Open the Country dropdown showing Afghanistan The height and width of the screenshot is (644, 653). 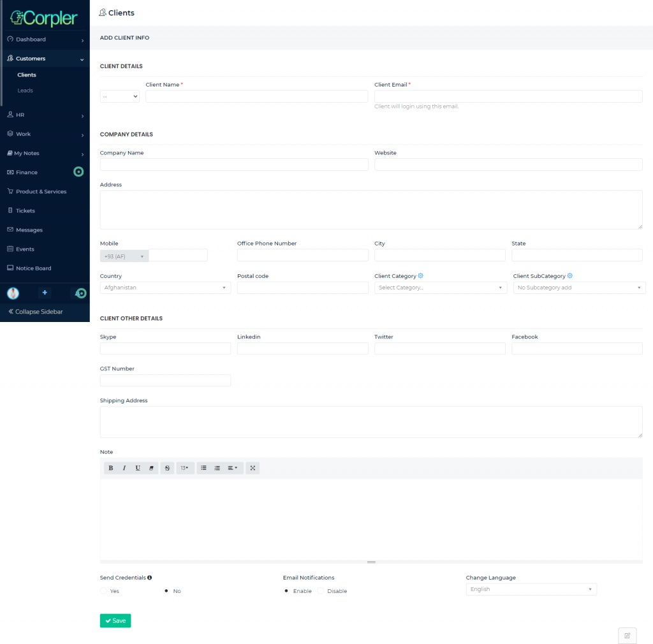click(x=165, y=287)
